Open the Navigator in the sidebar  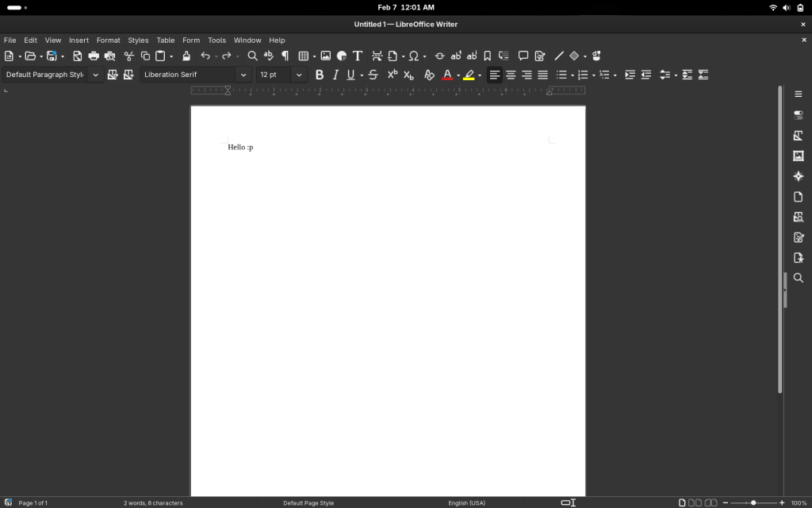click(799, 176)
